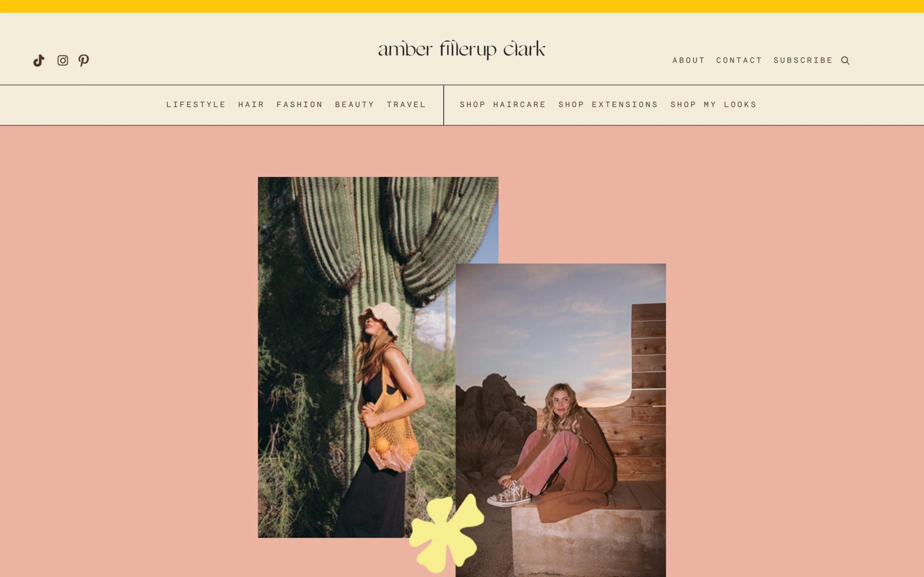
Task: Click the cactus photo with bucket hat
Action: (357, 357)
